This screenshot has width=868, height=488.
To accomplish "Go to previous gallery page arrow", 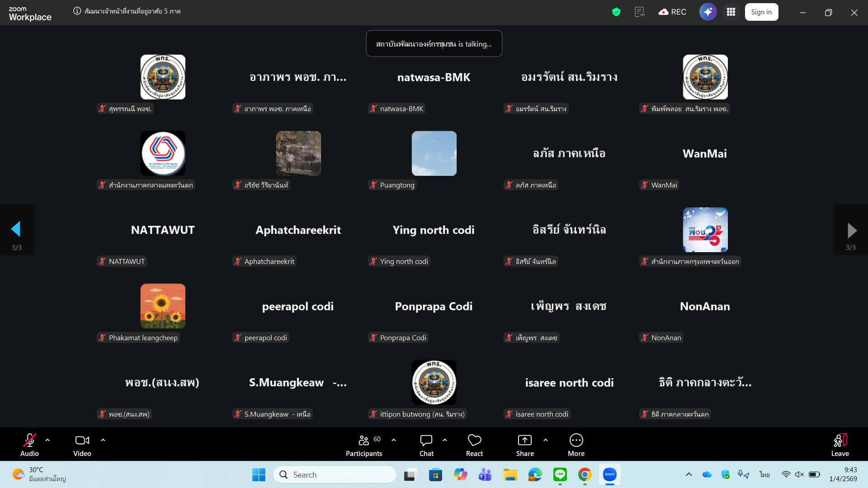I will (16, 230).
